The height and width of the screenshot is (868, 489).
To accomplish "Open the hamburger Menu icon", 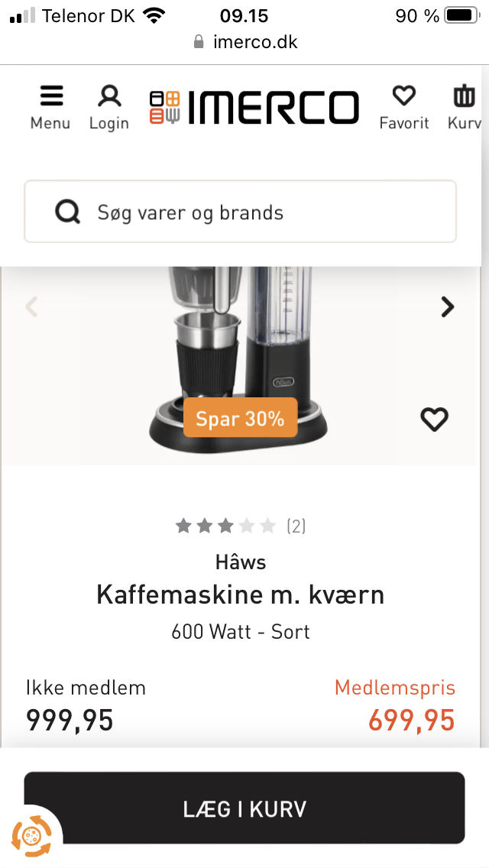I will pos(50,107).
